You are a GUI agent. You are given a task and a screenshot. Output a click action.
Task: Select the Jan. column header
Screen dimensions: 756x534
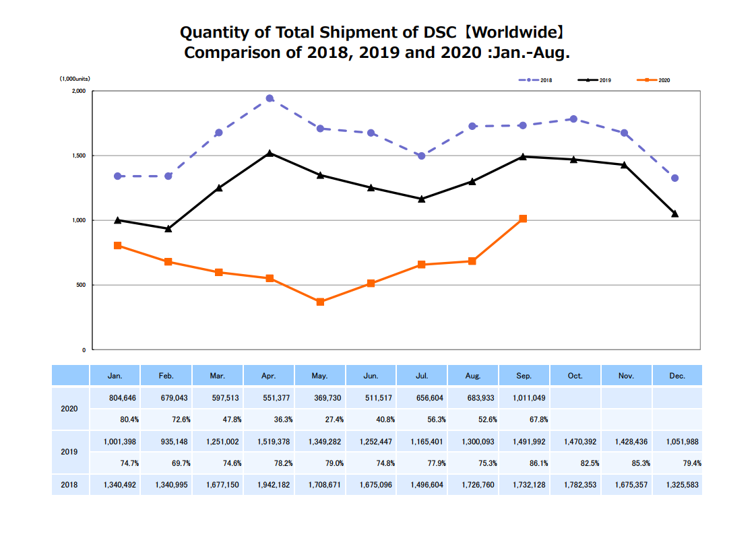(115, 376)
